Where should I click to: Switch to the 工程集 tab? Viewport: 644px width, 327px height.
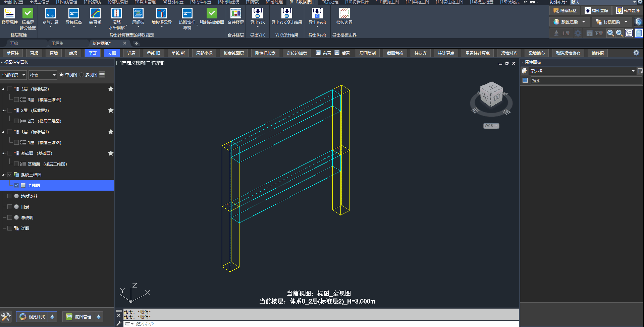click(57, 43)
